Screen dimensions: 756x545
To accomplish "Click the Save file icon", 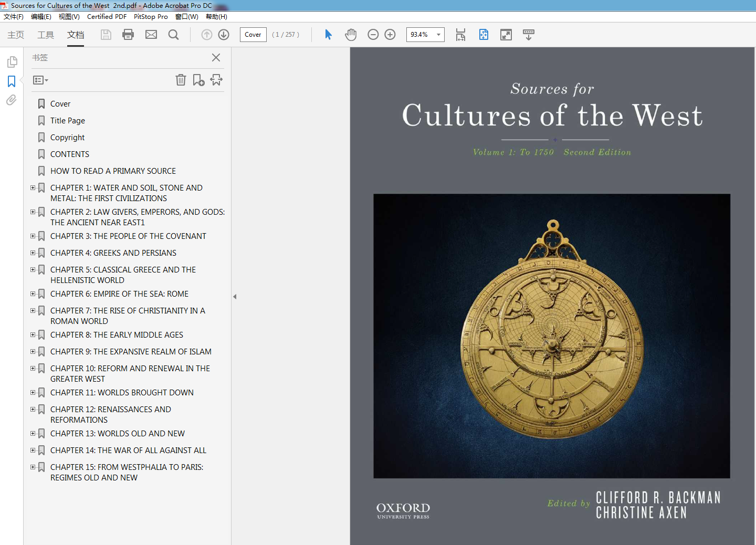I will (x=106, y=35).
